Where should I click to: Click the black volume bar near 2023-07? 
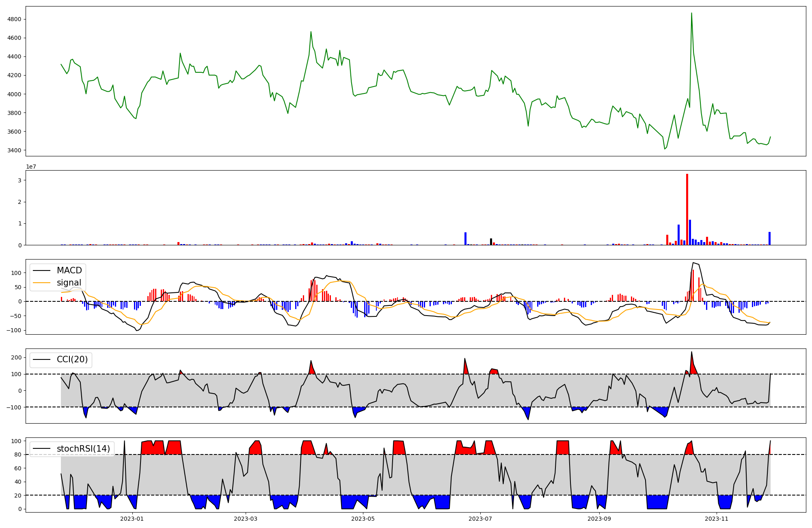click(491, 242)
